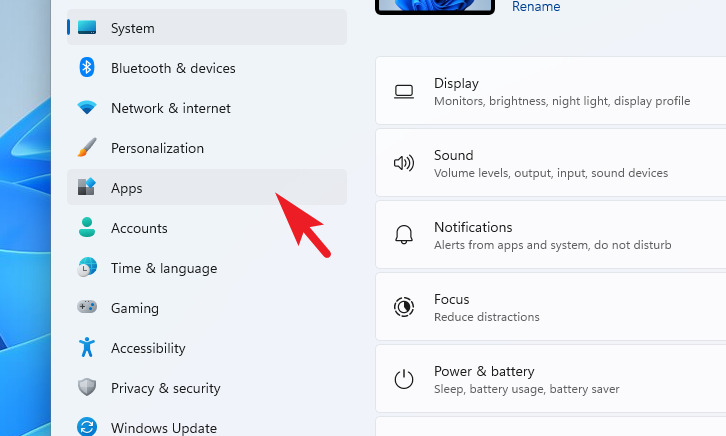The width and height of the screenshot is (726, 436).
Task: Open Focus settings entry
Action: click(551, 306)
